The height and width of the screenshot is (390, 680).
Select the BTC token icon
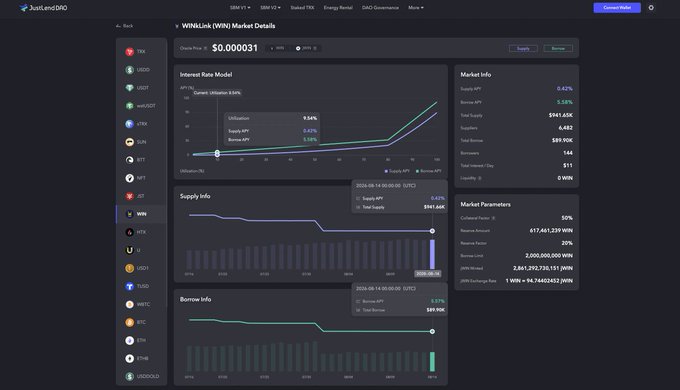[x=129, y=322]
